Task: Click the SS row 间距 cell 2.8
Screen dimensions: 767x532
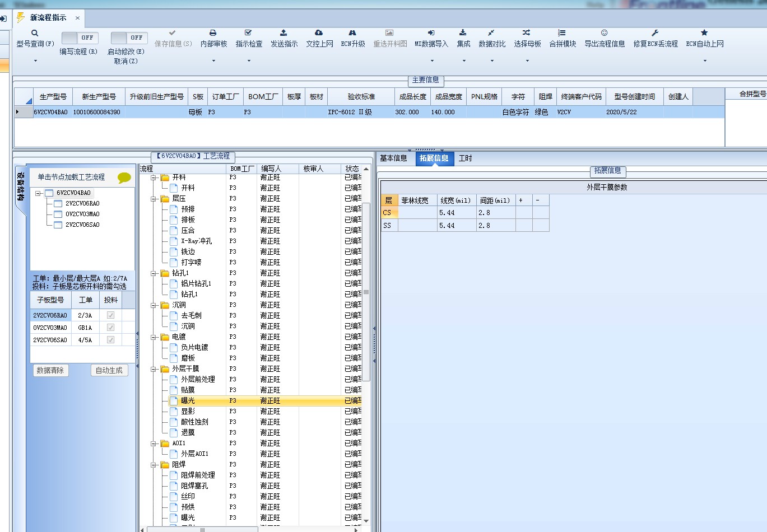Action: 496,226
